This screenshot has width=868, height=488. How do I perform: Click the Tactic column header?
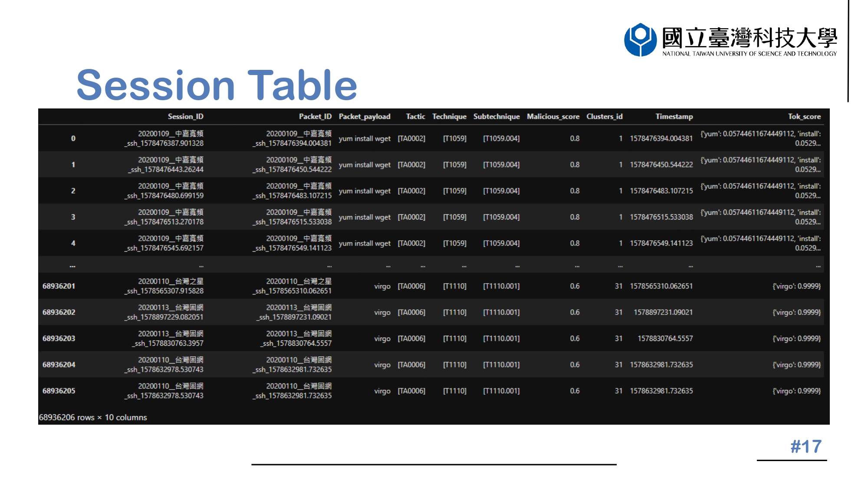point(415,116)
